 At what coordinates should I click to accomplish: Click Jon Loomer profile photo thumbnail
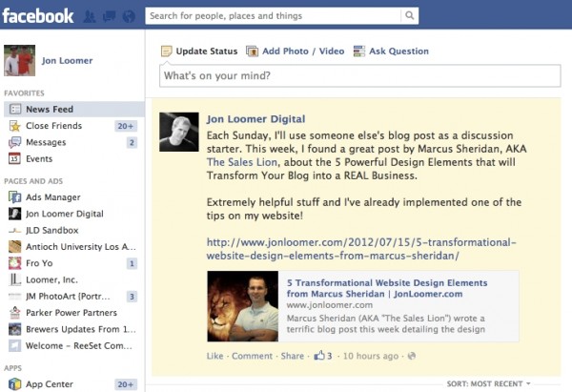pyautogui.click(x=20, y=61)
